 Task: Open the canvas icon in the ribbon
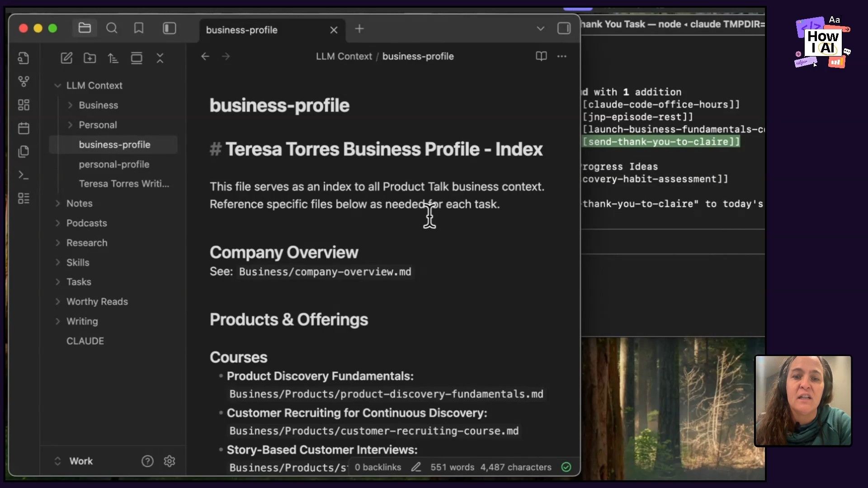[x=24, y=105]
